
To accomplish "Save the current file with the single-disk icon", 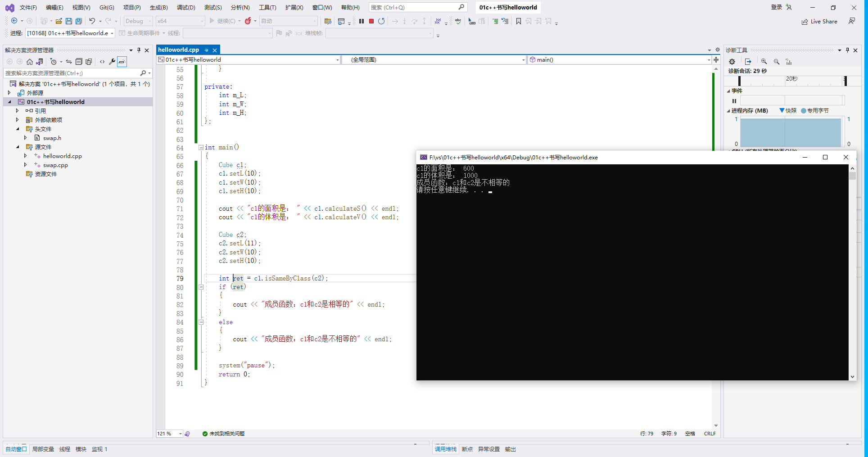I will [69, 21].
